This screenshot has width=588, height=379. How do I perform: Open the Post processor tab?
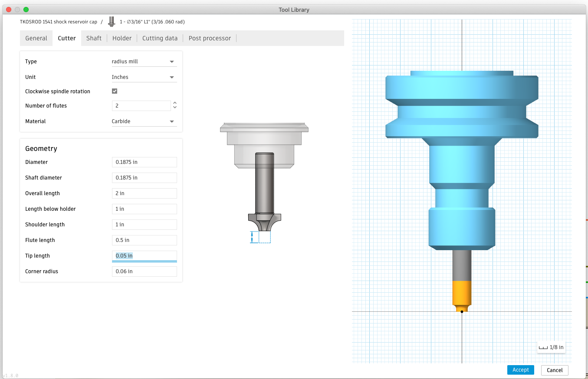pos(210,38)
